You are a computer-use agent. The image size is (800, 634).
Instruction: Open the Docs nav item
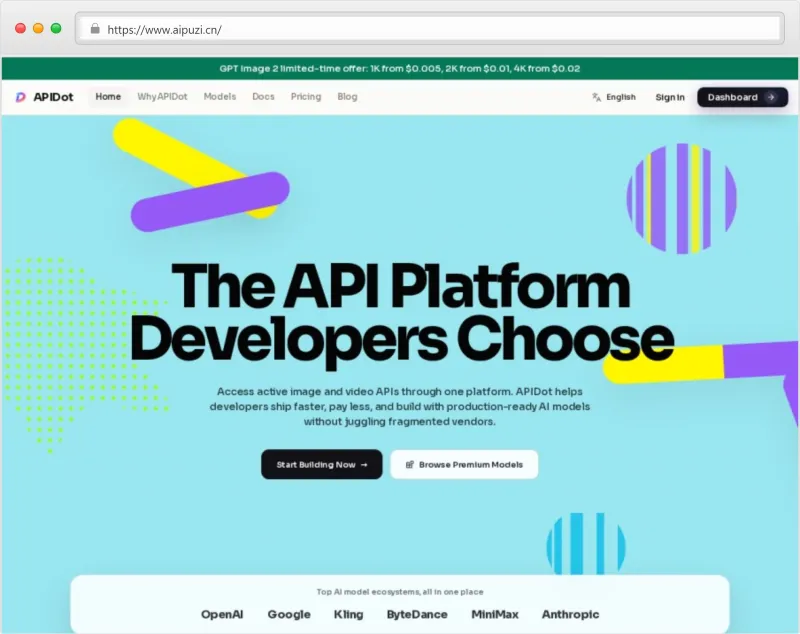coord(263,96)
